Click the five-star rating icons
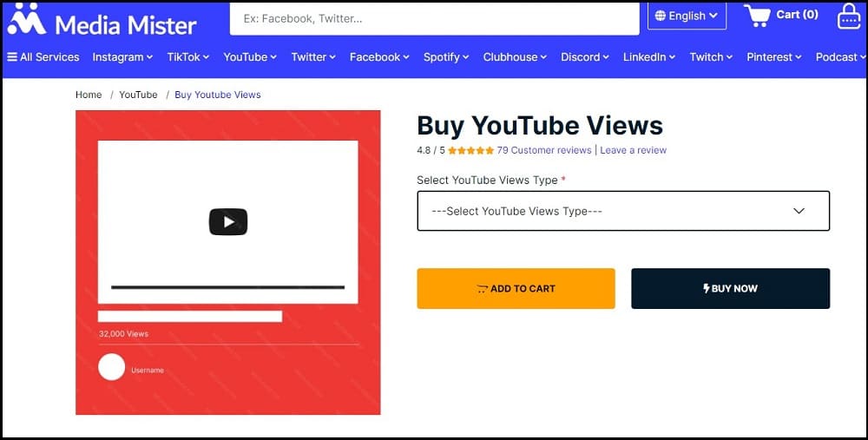Viewport: 868px width, 440px height. click(x=470, y=150)
